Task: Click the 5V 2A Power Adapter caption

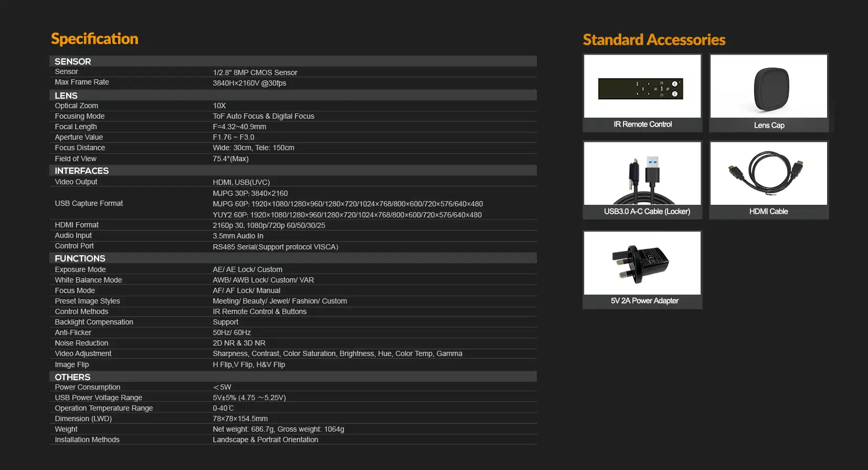Action: (x=644, y=301)
